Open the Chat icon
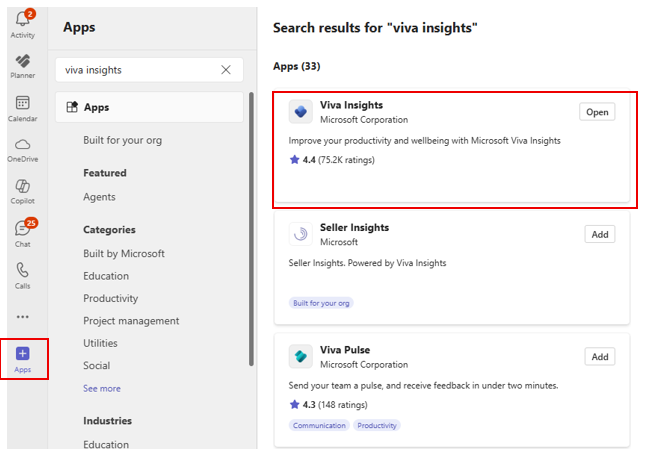The height and width of the screenshot is (457, 645). [22, 233]
